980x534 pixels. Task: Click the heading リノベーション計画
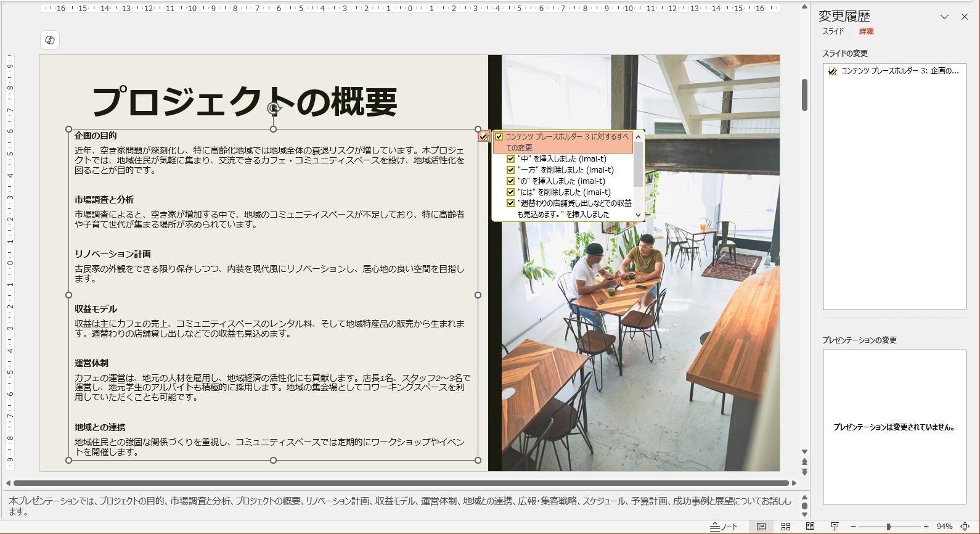(x=113, y=254)
